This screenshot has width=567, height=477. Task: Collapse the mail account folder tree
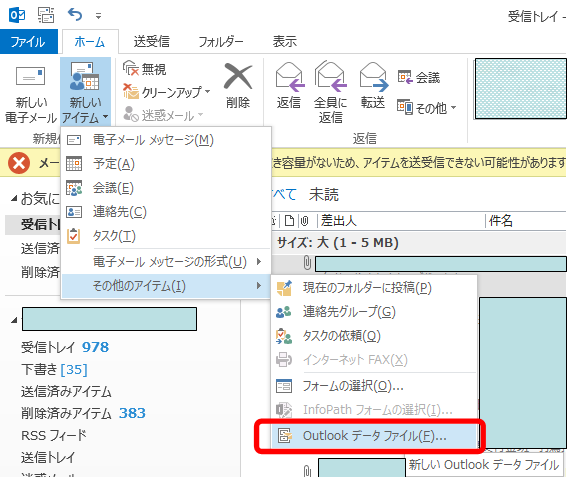[x=14, y=320]
